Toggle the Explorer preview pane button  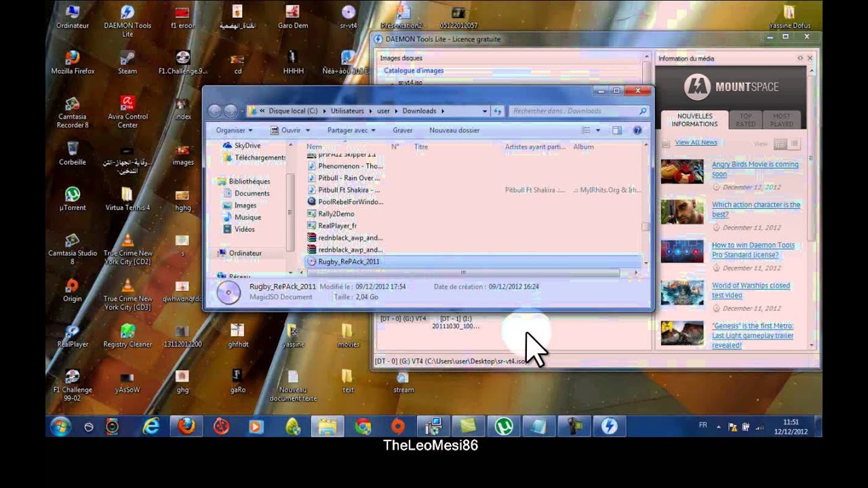click(x=617, y=130)
